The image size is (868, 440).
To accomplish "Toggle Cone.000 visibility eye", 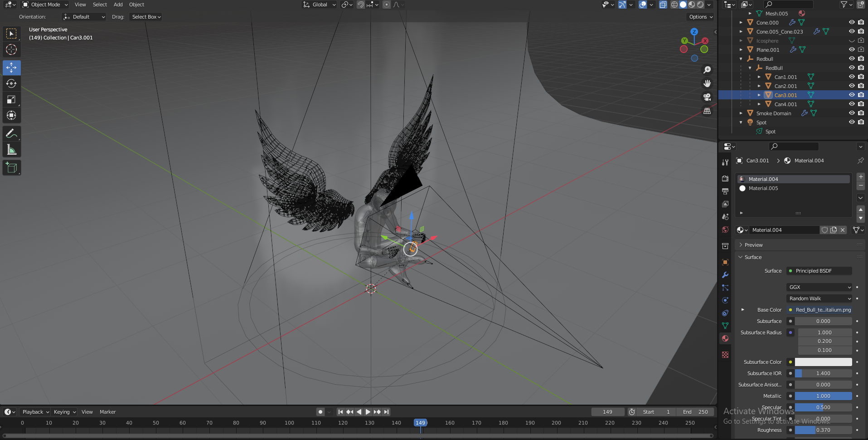I will click(852, 22).
